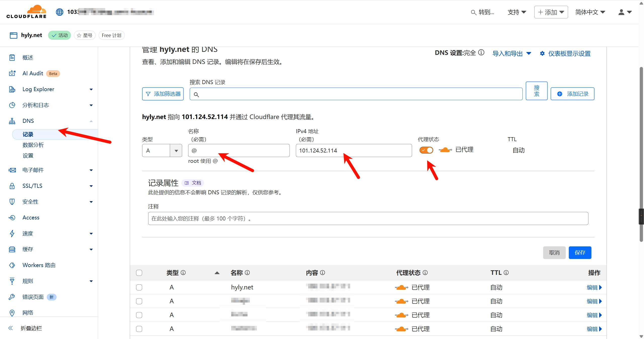Click the 错误页面 wrench icon
644x339 pixels.
pos(12,297)
